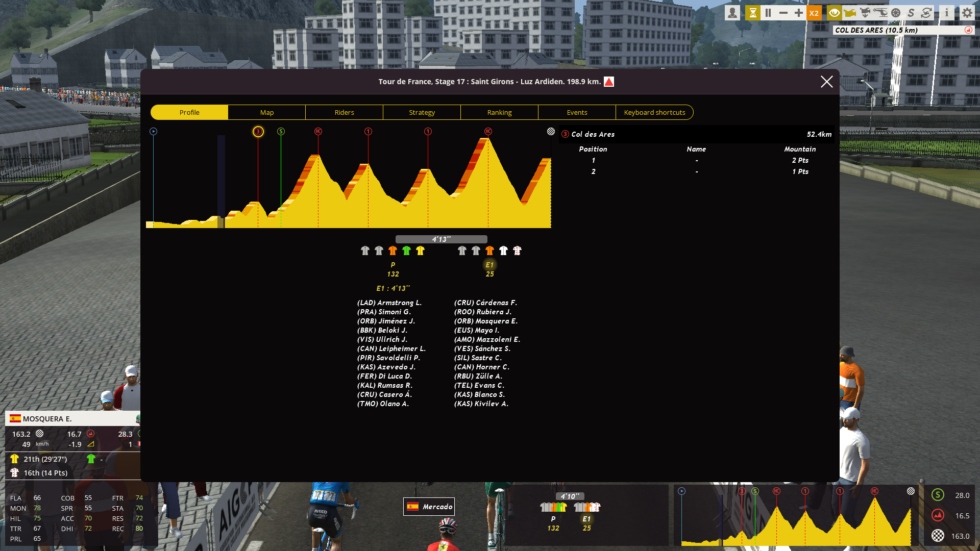Click the hourglass time icon
The height and width of the screenshot is (551, 980).
(753, 13)
